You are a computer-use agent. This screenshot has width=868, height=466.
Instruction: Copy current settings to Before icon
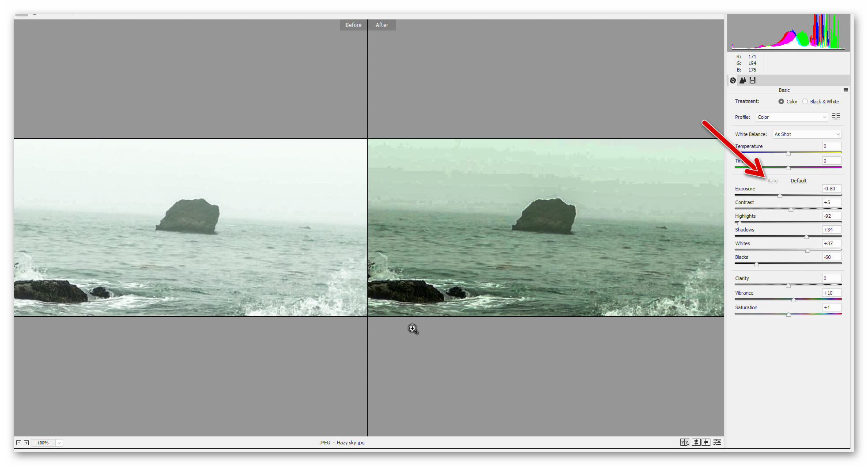click(x=706, y=442)
